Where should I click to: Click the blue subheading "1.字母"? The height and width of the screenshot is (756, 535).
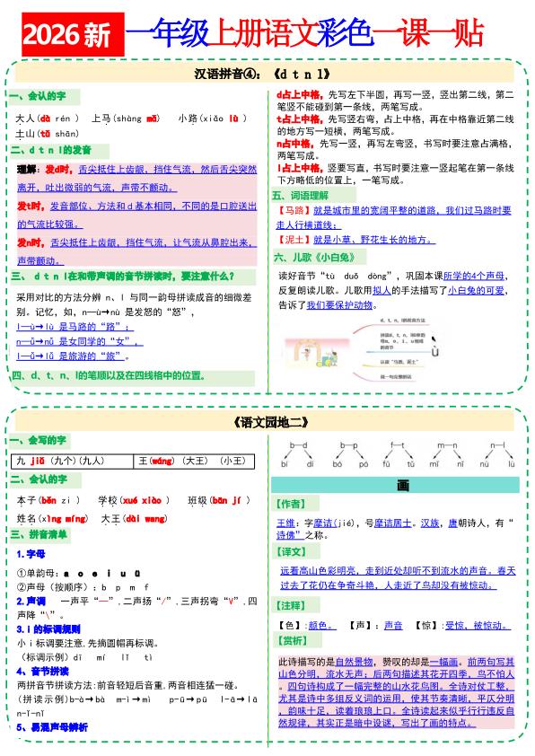click(31, 554)
